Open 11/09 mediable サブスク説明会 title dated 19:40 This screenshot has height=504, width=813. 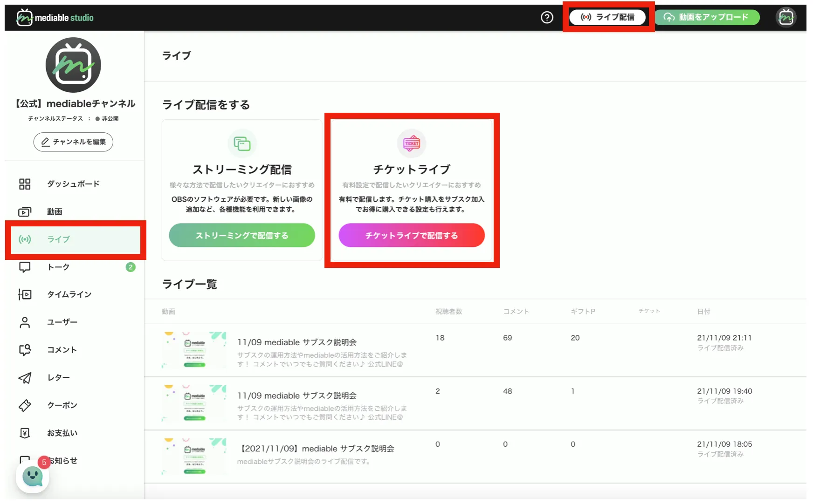(x=297, y=395)
